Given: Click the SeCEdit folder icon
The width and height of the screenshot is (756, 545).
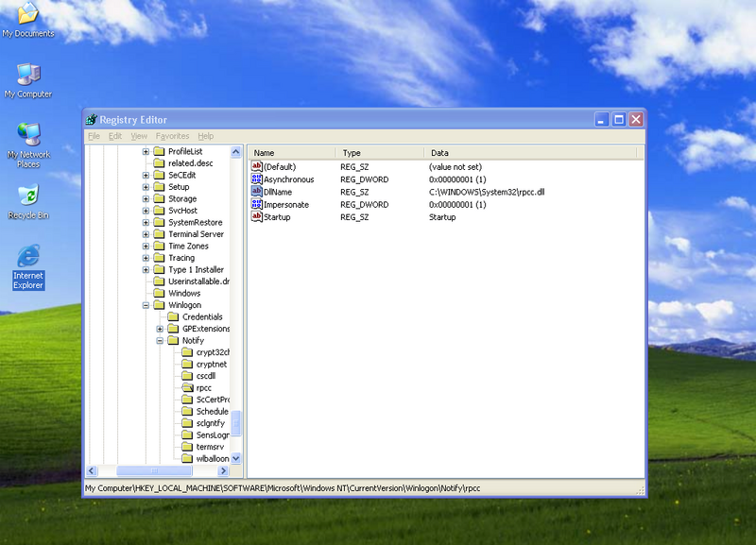Looking at the screenshot, I should coord(159,175).
